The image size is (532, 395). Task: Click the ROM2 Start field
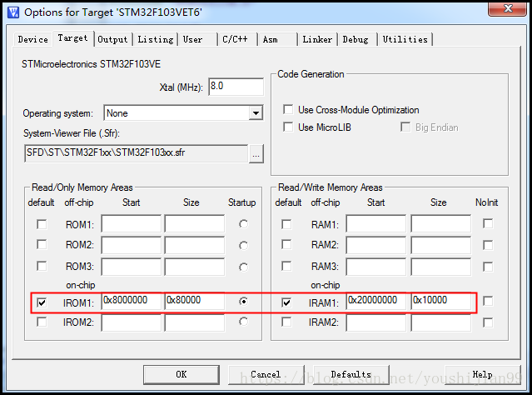(132, 245)
